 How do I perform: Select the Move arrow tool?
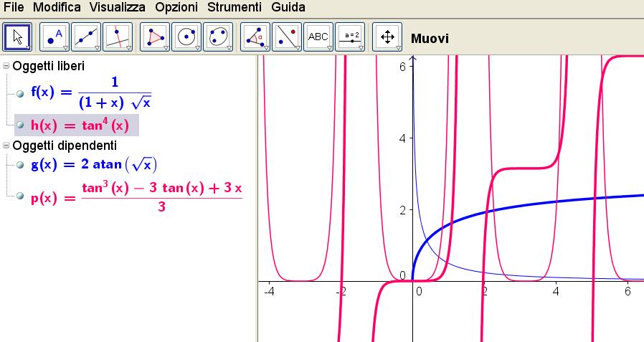click(x=17, y=37)
